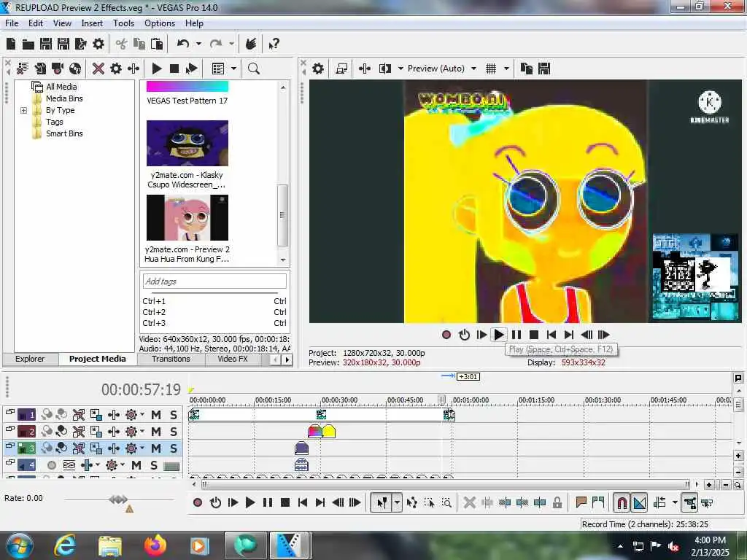
Task: Pause playback under video preview
Action: point(516,335)
